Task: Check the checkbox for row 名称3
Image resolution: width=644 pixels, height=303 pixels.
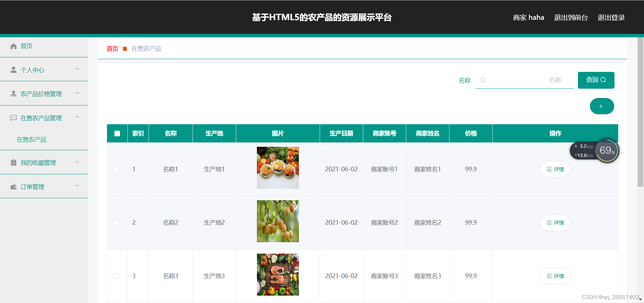Action: tap(116, 276)
